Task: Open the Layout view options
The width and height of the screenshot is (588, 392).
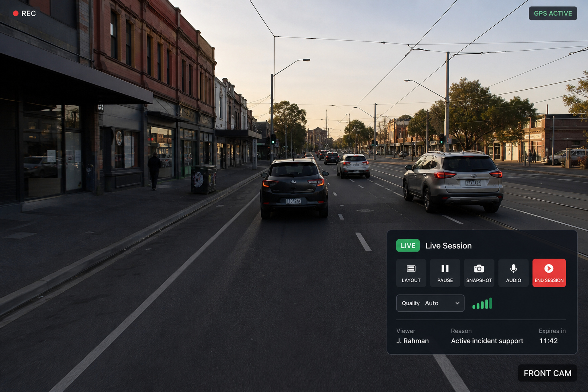Action: [411, 273]
